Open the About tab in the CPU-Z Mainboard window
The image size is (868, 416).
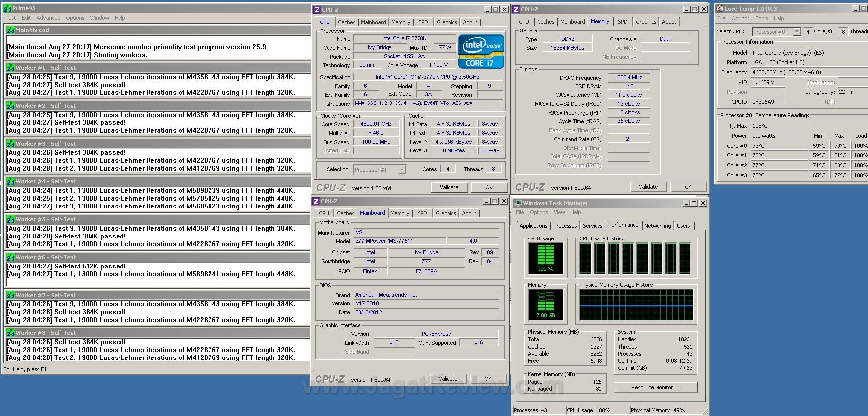tap(469, 213)
